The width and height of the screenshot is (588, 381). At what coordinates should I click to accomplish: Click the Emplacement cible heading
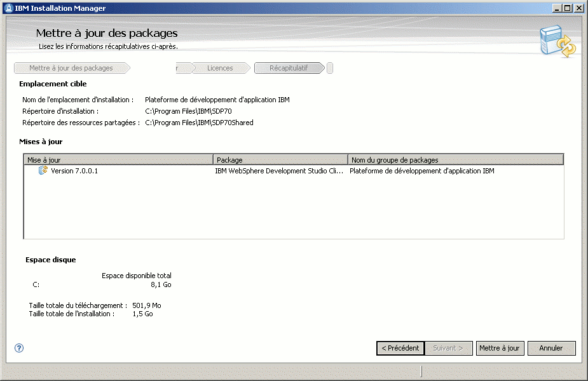[53, 84]
